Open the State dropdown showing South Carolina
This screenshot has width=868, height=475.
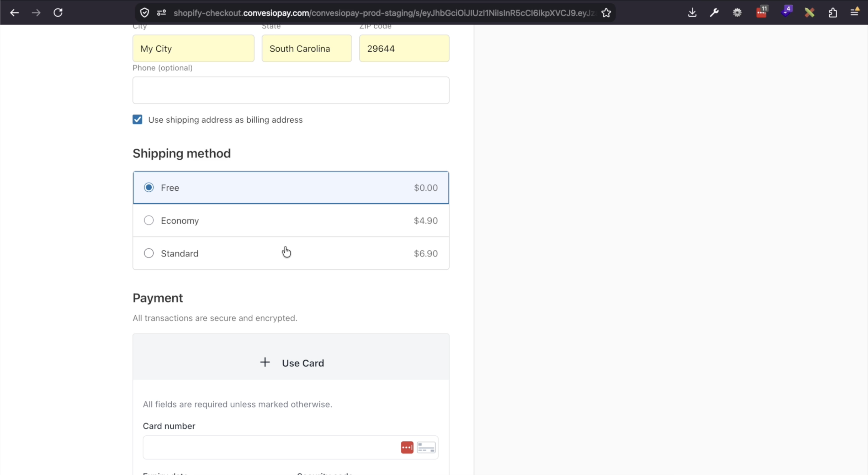click(307, 49)
